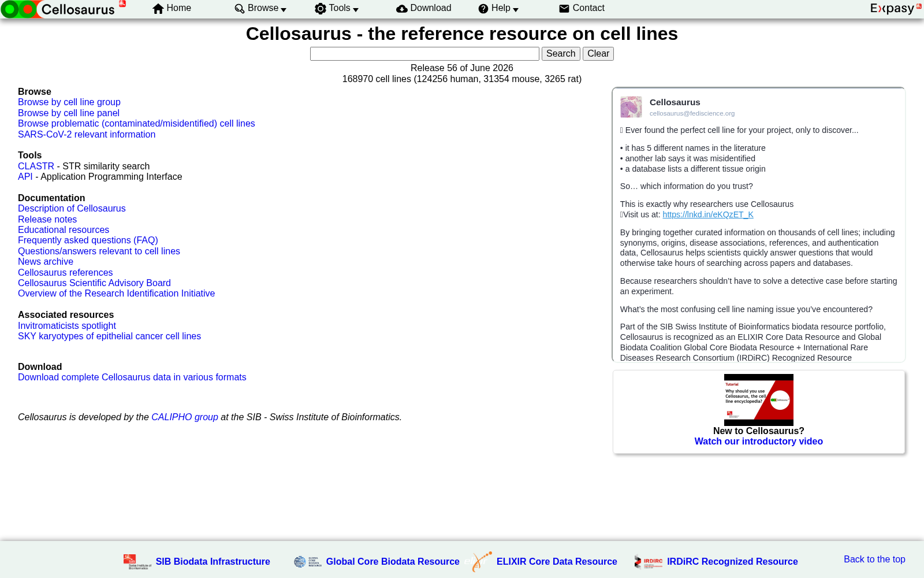Open Educational resources link
924x578 pixels.
pyautogui.click(x=64, y=230)
